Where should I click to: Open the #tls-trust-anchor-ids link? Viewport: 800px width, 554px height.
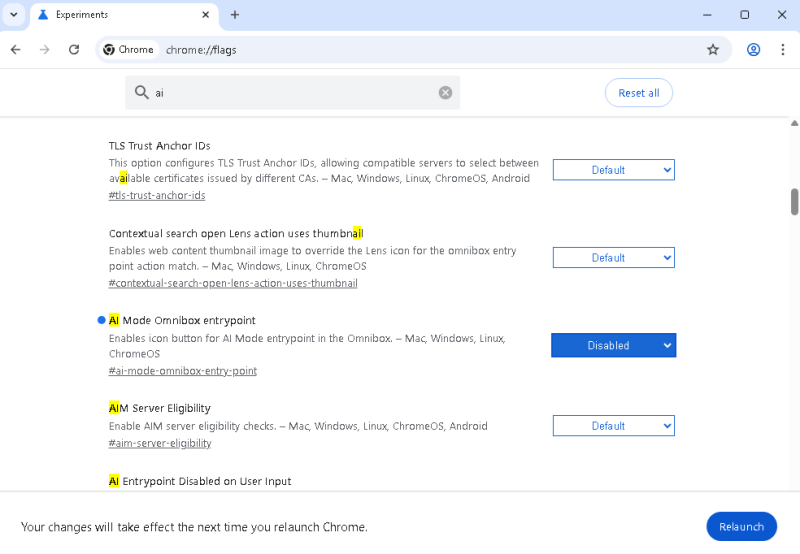pos(157,195)
